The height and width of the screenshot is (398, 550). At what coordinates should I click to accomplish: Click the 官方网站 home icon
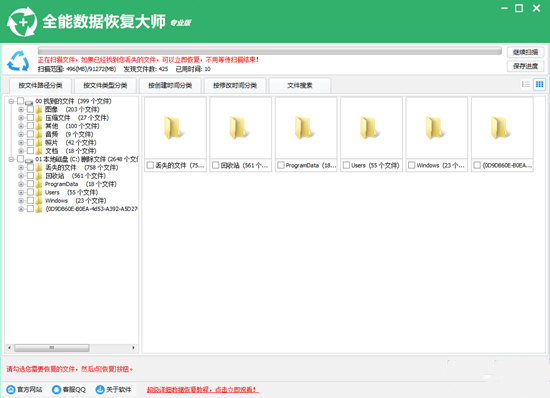(x=11, y=390)
